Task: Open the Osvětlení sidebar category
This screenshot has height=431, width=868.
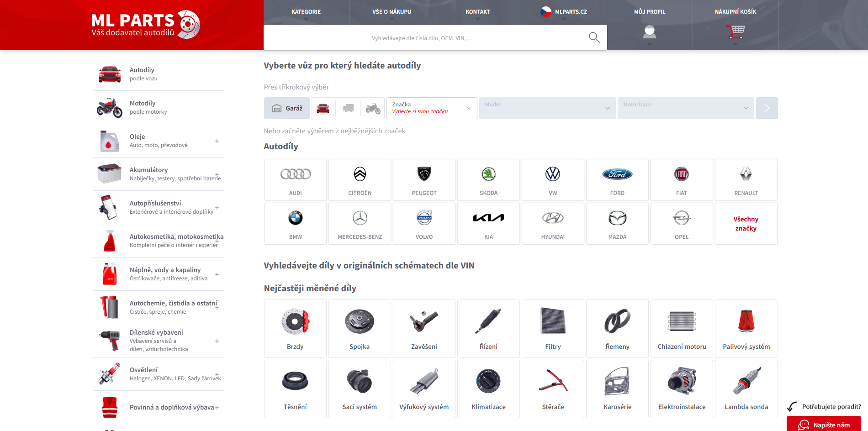Action: coord(158,374)
